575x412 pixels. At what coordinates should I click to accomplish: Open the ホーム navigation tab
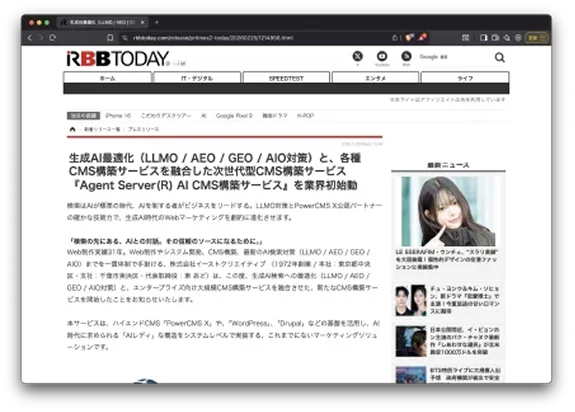(107, 78)
